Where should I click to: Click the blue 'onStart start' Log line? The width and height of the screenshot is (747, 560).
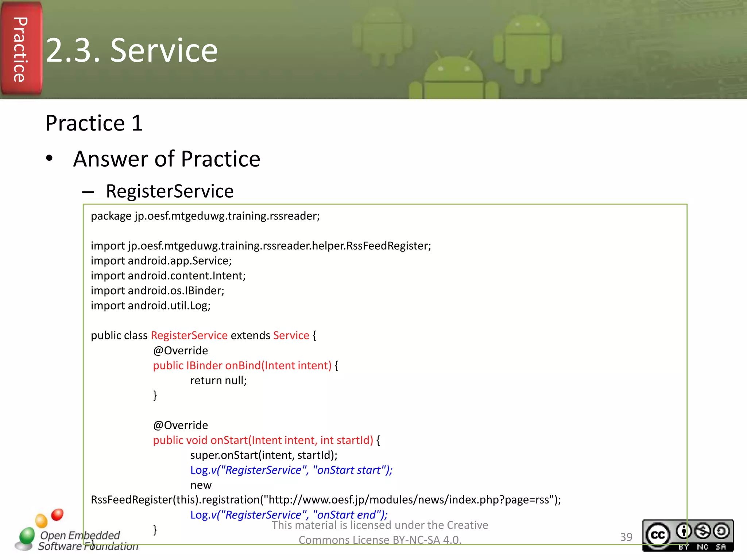(291, 470)
